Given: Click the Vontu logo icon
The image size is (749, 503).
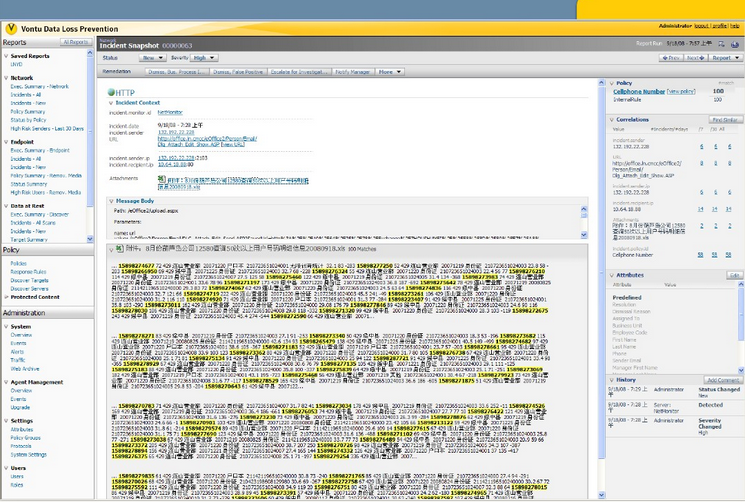Looking at the screenshot, I should pyautogui.click(x=9, y=29).
